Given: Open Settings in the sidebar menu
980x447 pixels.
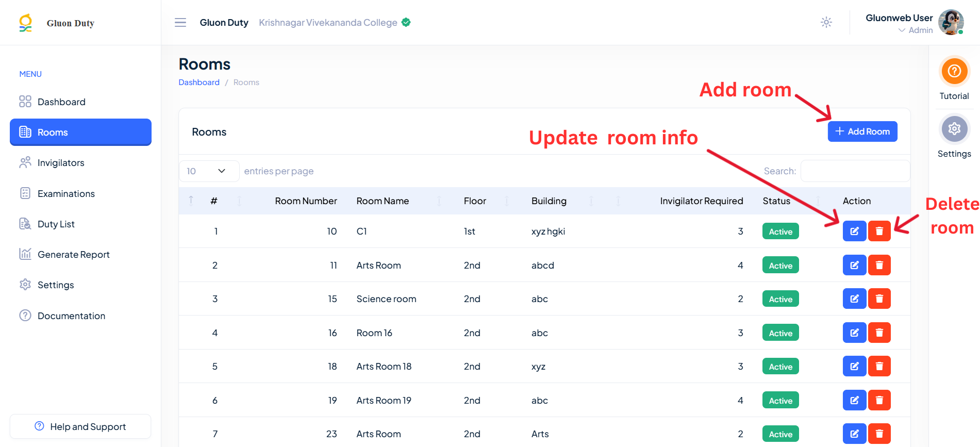Looking at the screenshot, I should click(x=80, y=285).
